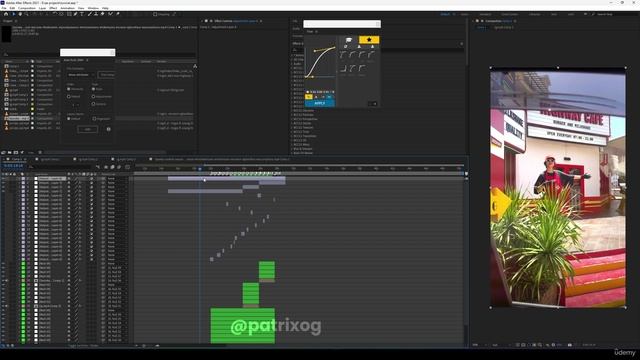This screenshot has width=640, height=360.
Task: Click the composition preview image
Action: point(558,188)
